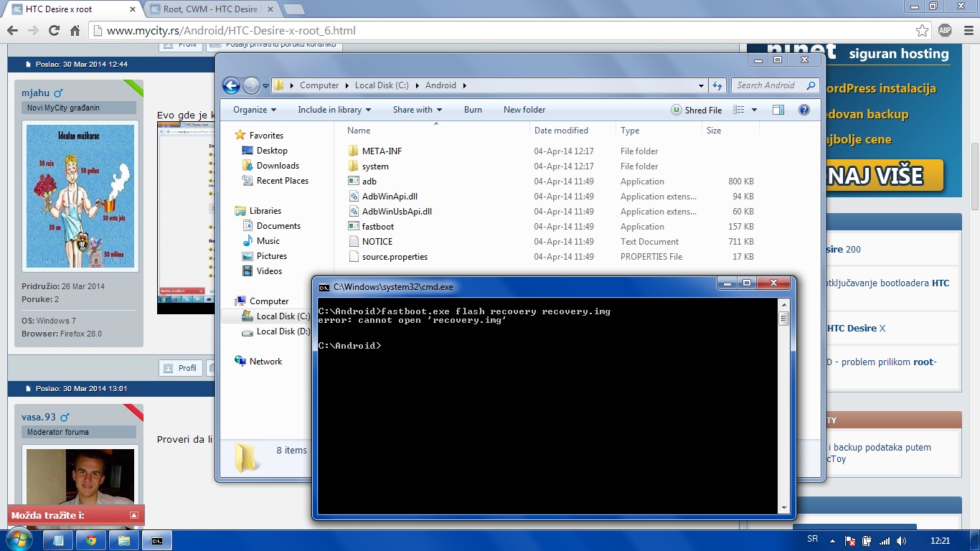The image size is (980, 551).
Task: Open the Windows Start menu
Action: 18,540
